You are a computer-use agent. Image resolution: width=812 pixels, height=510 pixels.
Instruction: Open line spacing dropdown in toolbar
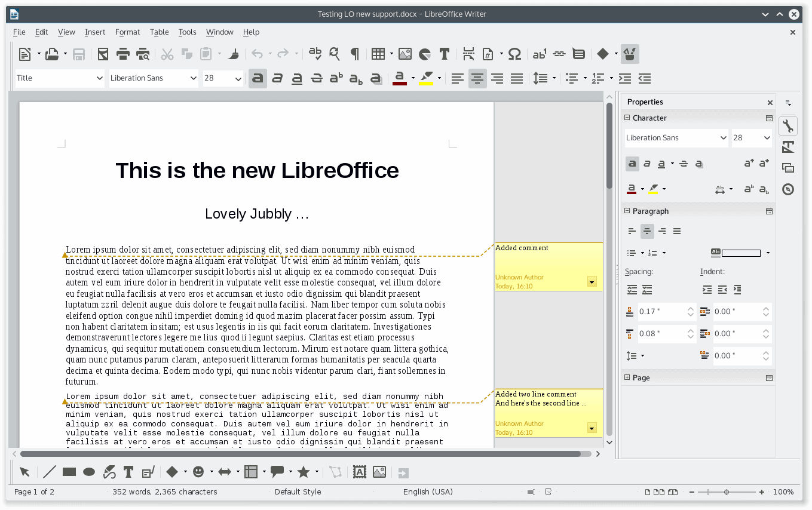coord(554,78)
